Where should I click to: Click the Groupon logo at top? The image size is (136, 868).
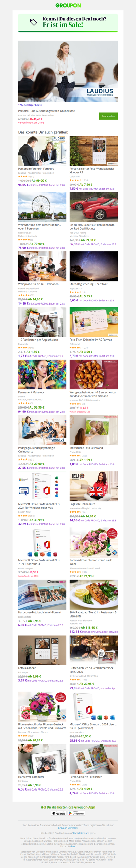68,5
